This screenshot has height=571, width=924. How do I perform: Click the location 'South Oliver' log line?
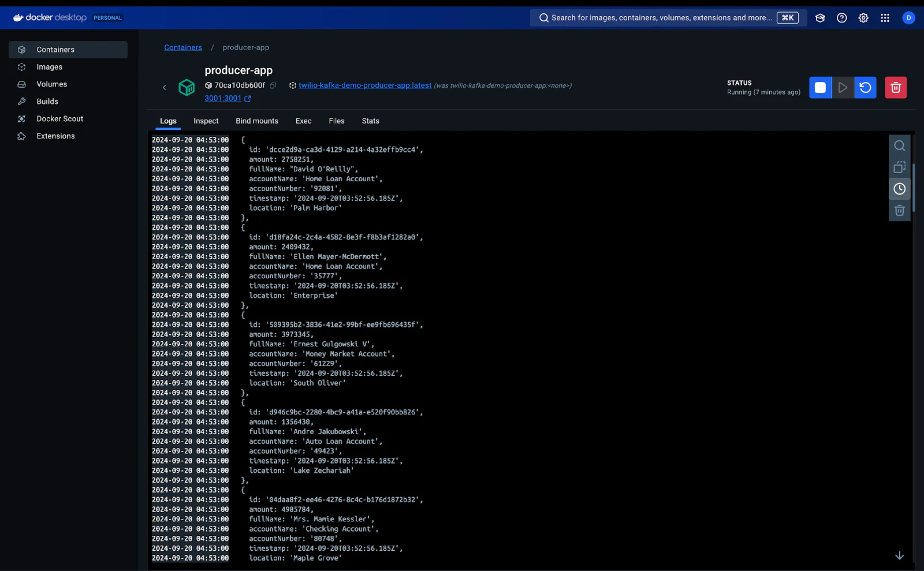click(x=297, y=383)
